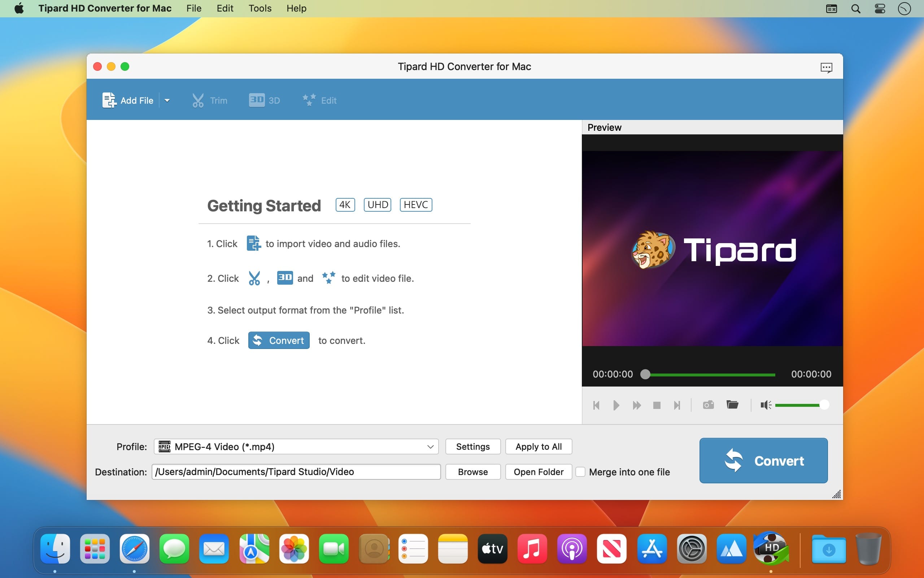924x578 pixels.
Task: Open FaceTime from the Dock
Action: 334,549
